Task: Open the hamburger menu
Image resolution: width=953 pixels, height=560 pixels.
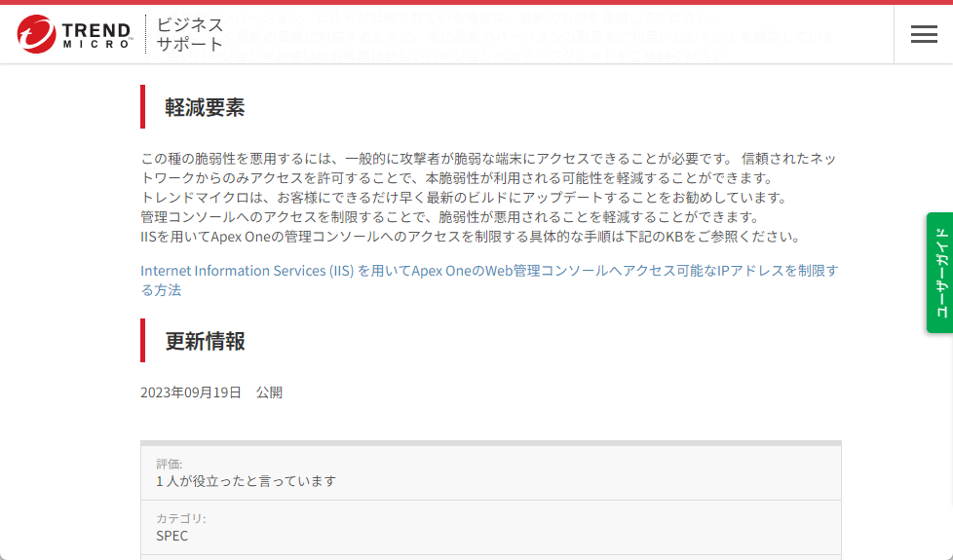Action: point(924,34)
